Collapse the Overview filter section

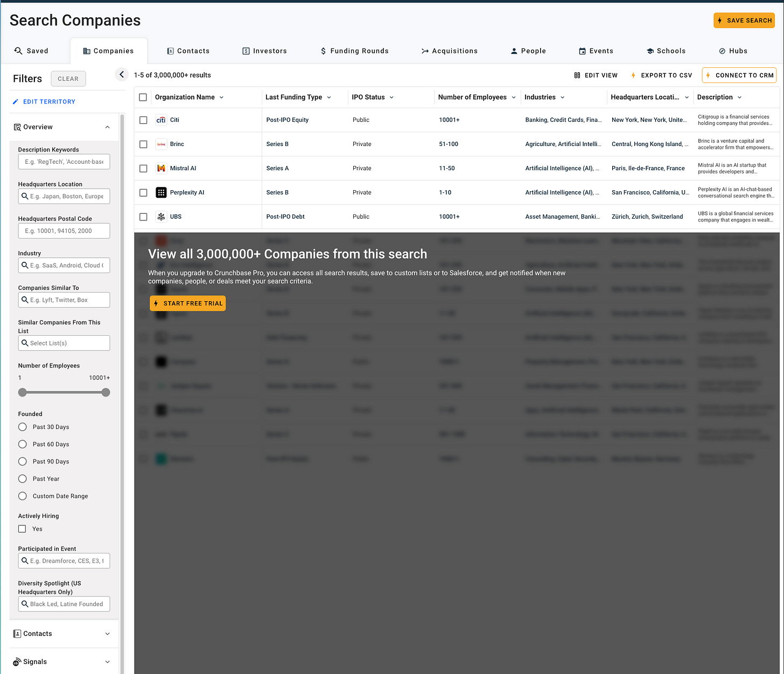tap(108, 127)
